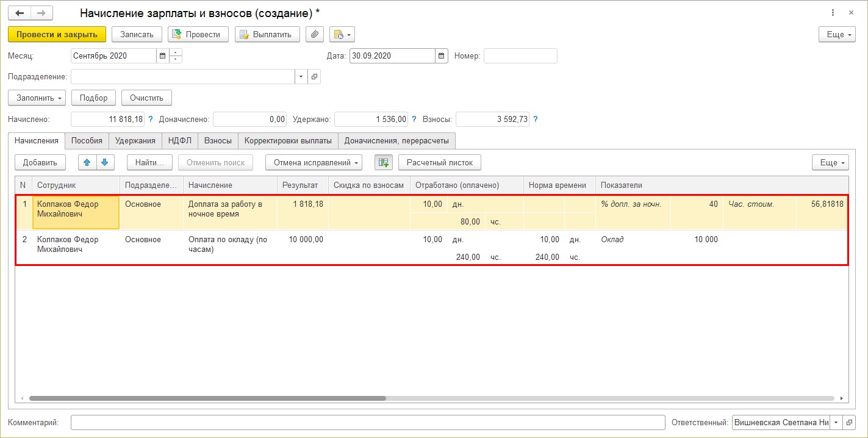This screenshot has height=438, width=868.
Task: Open the selected Подразделение record
Action: pos(315,77)
